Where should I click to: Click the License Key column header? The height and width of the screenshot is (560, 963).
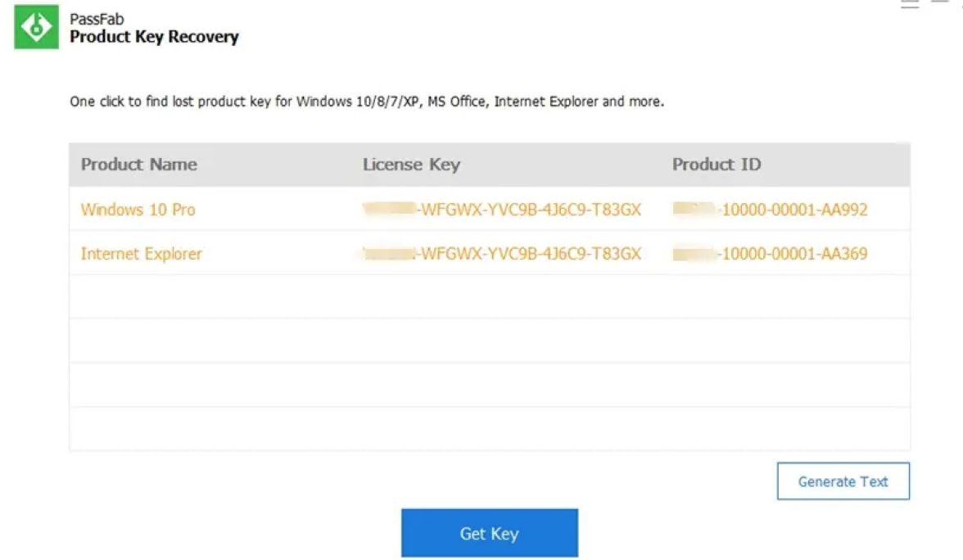point(411,165)
